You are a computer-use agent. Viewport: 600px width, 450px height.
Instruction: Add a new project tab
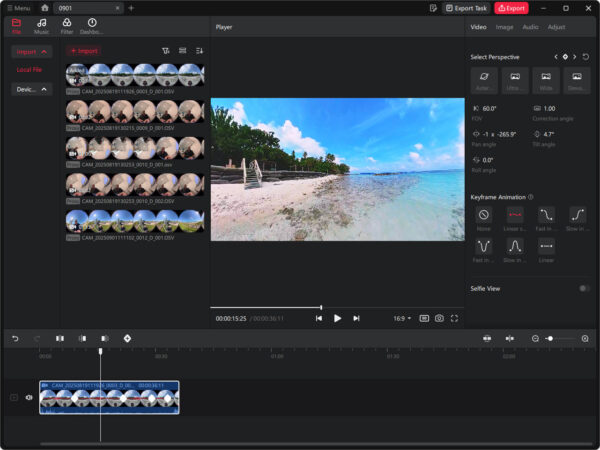(131, 8)
